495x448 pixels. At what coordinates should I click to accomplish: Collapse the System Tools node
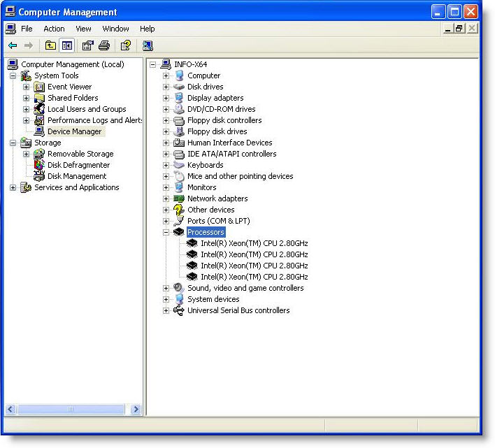point(13,75)
